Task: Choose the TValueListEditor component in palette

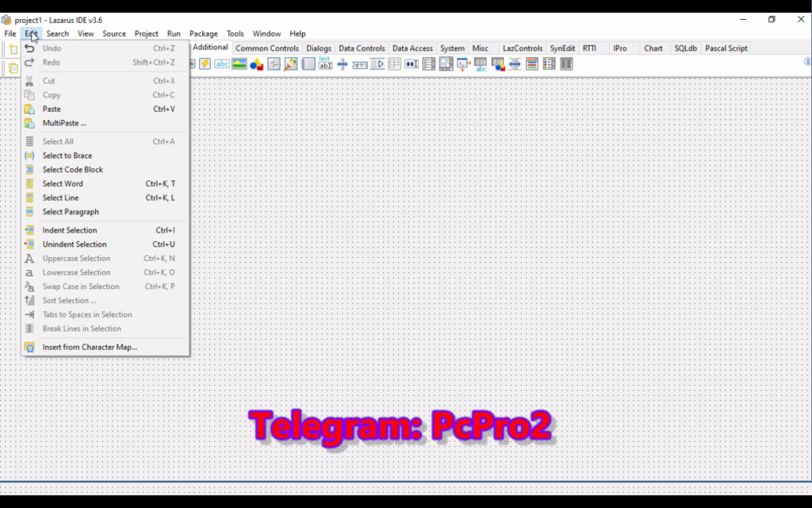Action: [566, 64]
